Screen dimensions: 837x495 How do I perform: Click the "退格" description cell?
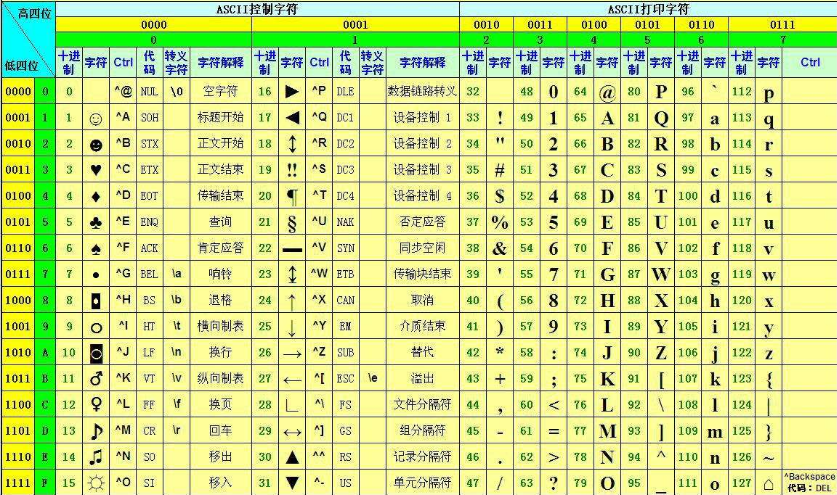pyautogui.click(x=220, y=300)
